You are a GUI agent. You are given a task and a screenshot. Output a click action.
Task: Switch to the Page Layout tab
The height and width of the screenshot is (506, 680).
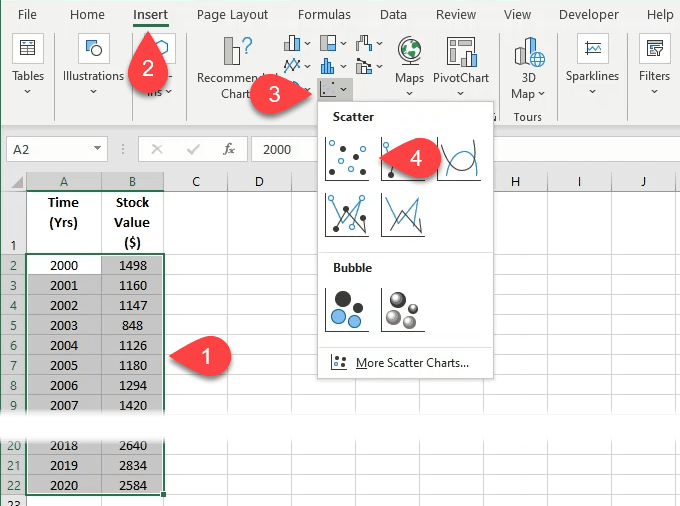click(232, 15)
